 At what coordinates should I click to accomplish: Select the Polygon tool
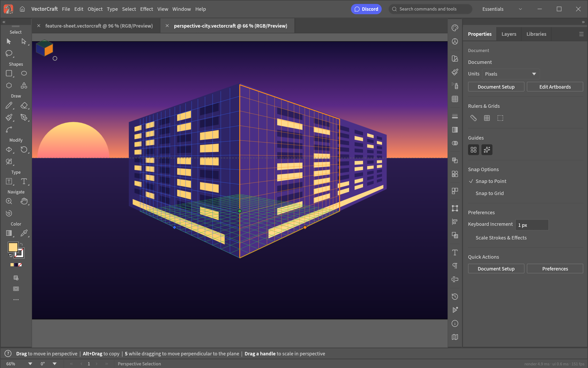pos(9,85)
